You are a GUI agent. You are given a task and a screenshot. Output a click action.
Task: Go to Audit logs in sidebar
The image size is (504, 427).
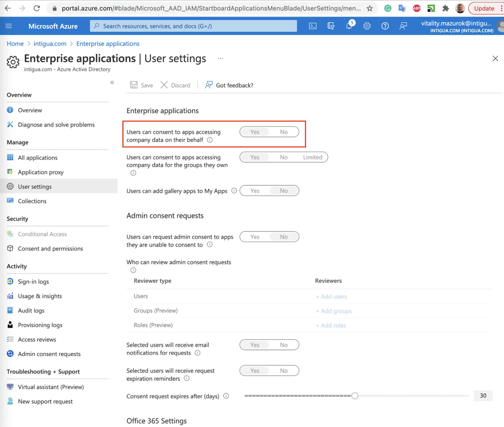[x=31, y=310]
